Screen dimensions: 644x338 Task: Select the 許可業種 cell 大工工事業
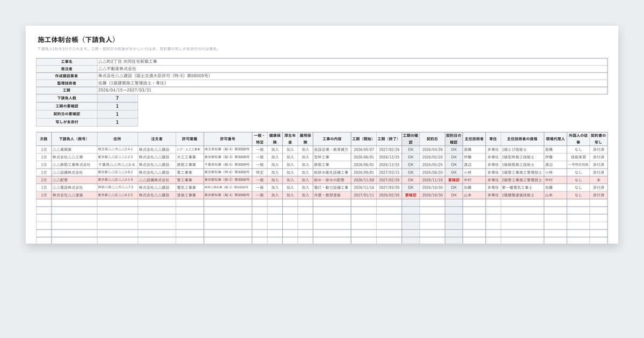click(189, 157)
